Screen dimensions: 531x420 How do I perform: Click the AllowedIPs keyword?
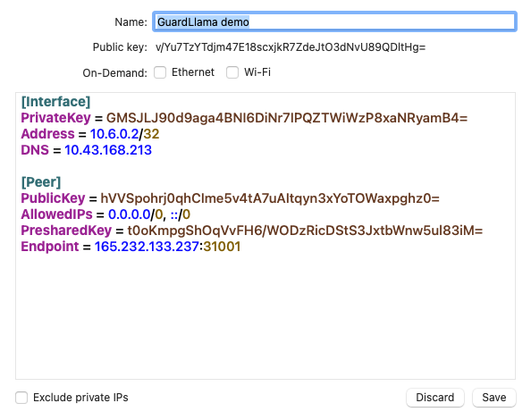56,214
